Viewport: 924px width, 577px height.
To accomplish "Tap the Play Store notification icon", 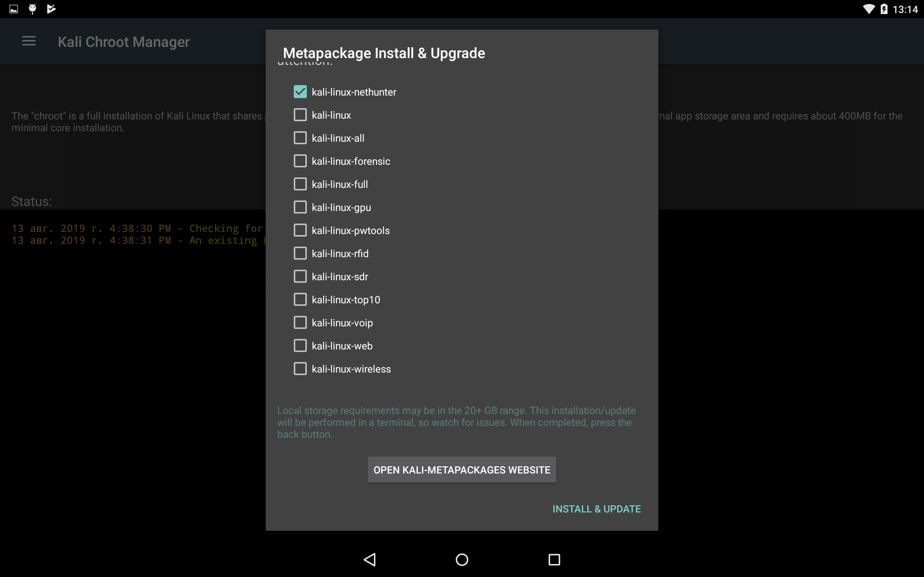I will [x=51, y=9].
